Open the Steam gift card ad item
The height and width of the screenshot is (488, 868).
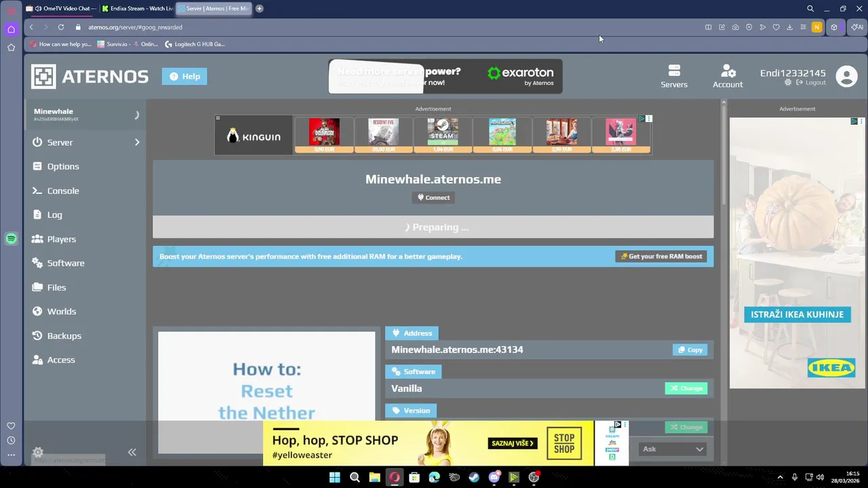443,135
